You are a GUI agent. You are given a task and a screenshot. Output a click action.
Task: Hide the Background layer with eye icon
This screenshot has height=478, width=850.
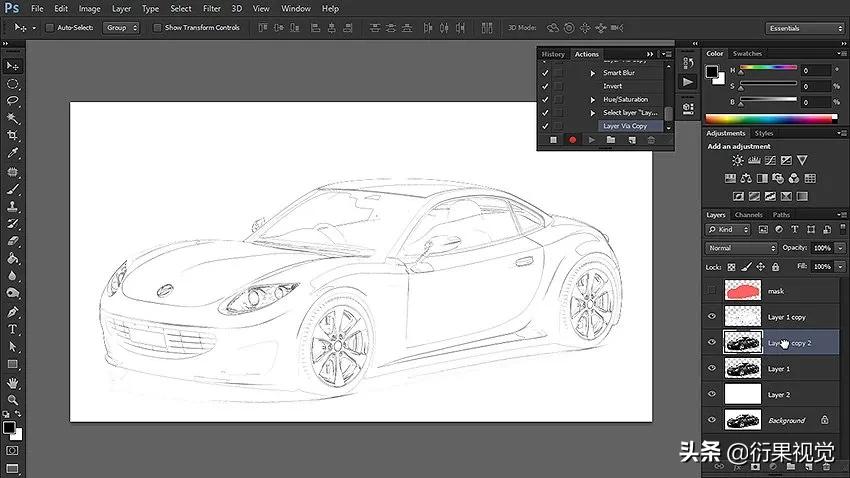712,420
